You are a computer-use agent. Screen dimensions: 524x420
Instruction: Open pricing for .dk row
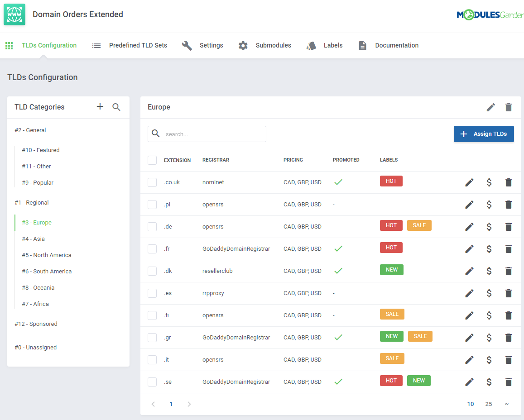pos(489,271)
